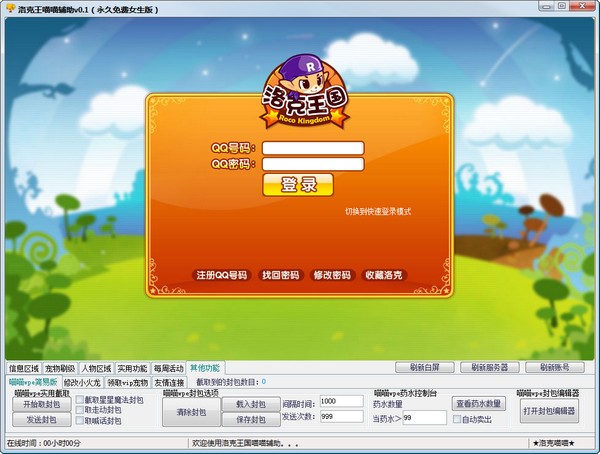The width and height of the screenshot is (600, 454).
Task: Switch to the 信息区域 tab
Action: [x=24, y=369]
